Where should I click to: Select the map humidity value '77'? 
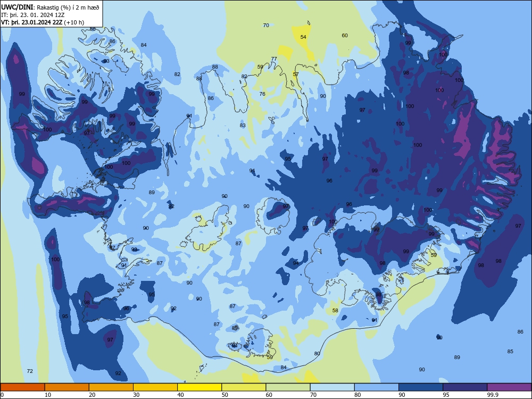274,59
